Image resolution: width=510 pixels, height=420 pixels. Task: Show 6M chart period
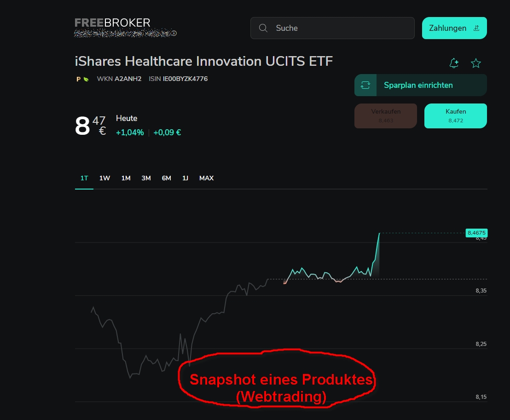coord(167,178)
